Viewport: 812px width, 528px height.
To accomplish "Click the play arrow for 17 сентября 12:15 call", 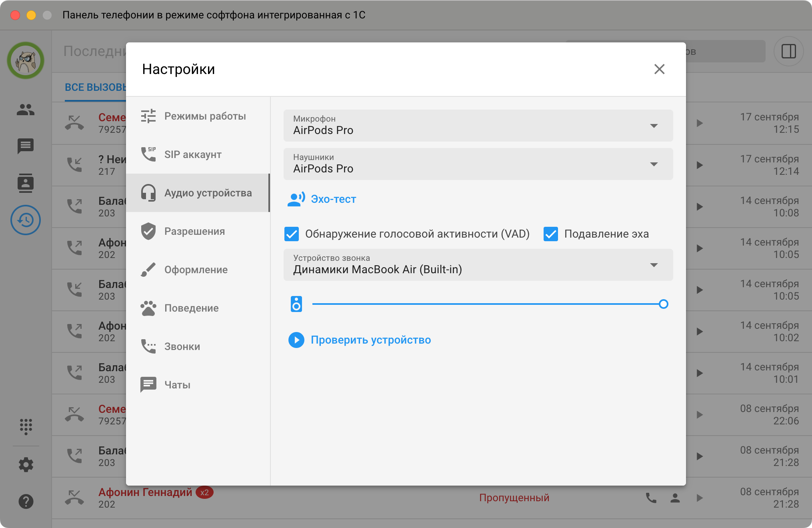I will tap(700, 123).
